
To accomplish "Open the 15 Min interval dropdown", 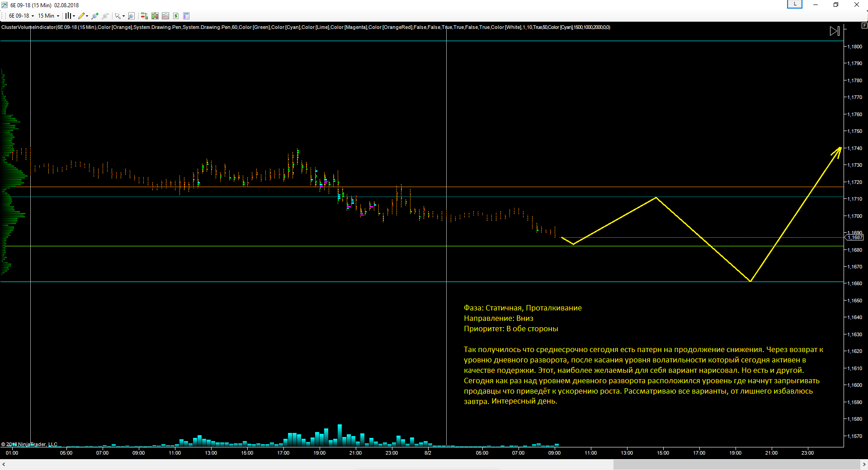I will tap(48, 16).
